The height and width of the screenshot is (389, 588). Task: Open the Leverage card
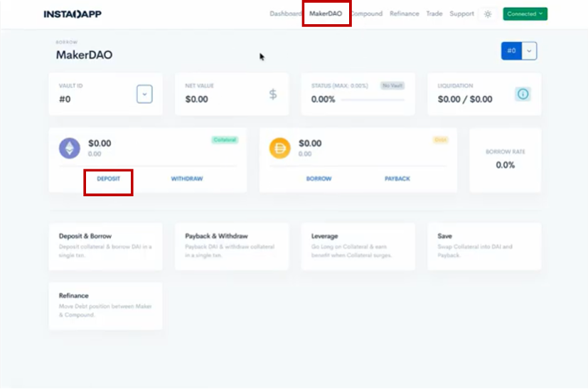click(x=358, y=247)
